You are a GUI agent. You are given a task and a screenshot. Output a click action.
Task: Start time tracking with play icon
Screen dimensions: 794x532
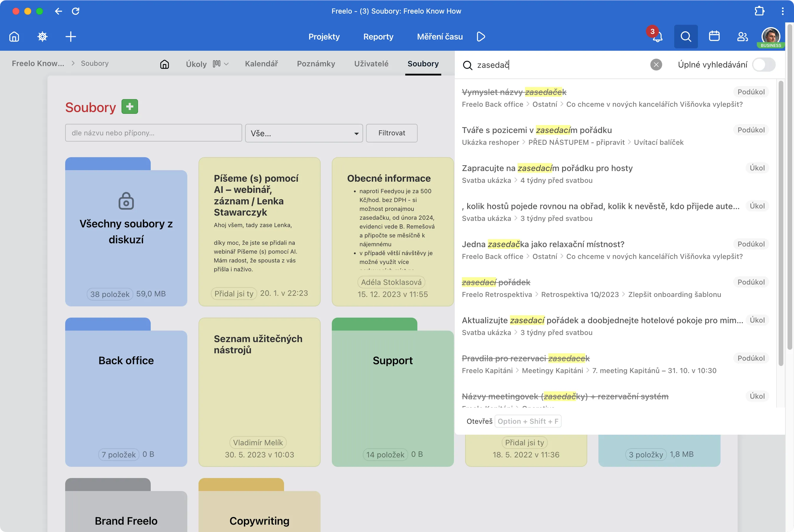[481, 36]
